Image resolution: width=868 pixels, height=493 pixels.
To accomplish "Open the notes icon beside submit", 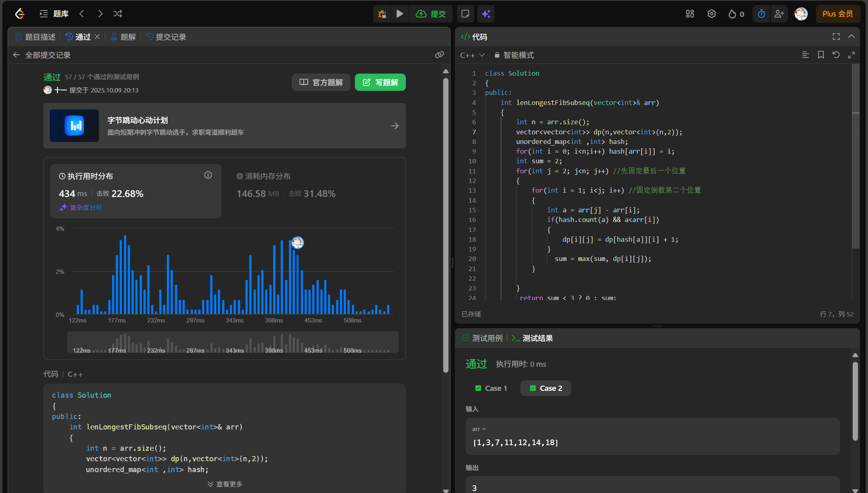I will pos(465,14).
